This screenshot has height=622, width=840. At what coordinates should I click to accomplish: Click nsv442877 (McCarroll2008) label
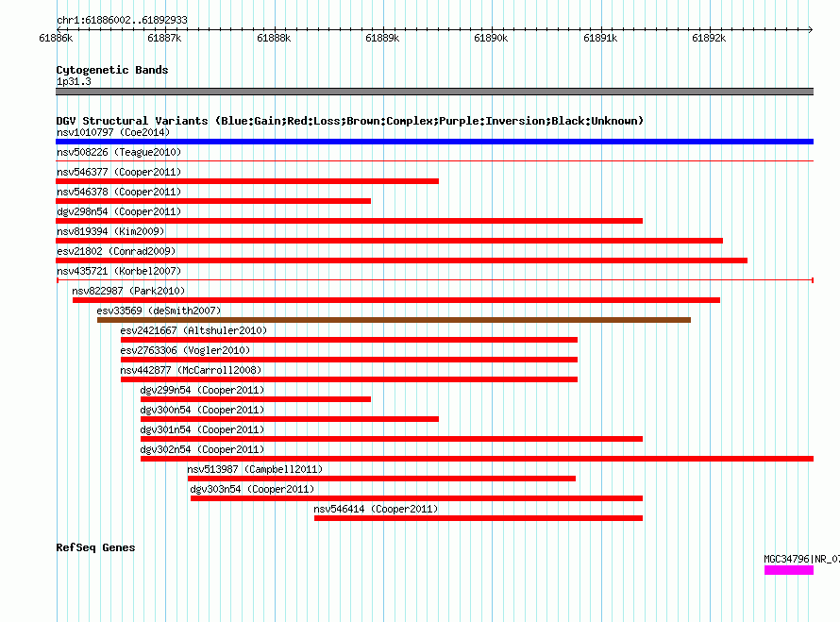(x=191, y=370)
